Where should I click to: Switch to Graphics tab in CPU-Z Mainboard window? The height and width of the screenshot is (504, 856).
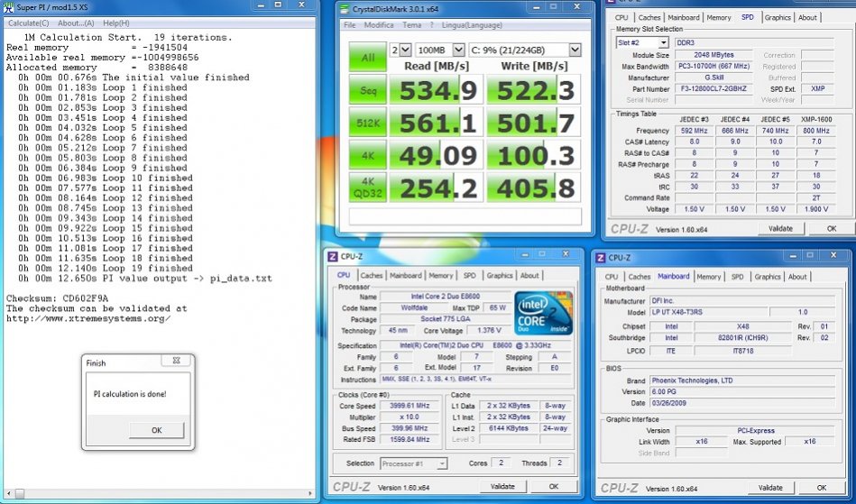click(768, 277)
